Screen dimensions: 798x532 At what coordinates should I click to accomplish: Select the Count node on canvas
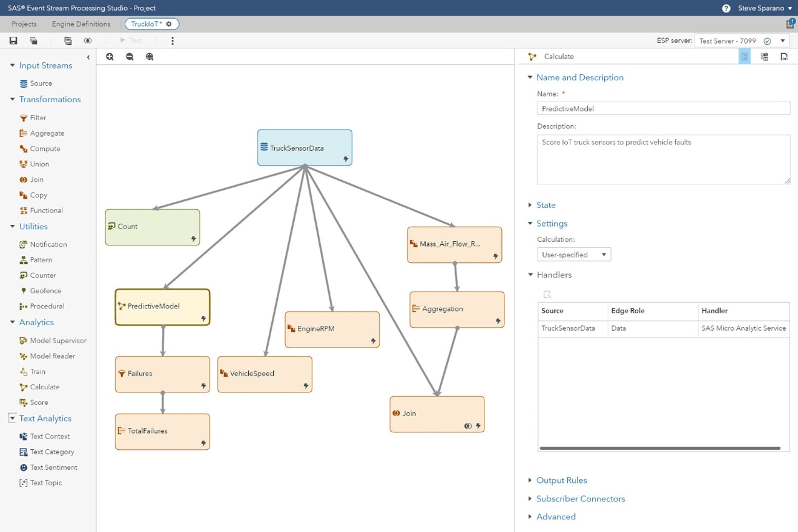point(153,227)
